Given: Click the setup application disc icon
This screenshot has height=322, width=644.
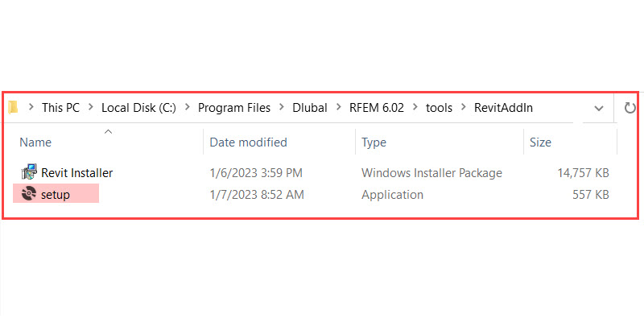Looking at the screenshot, I should pyautogui.click(x=29, y=194).
